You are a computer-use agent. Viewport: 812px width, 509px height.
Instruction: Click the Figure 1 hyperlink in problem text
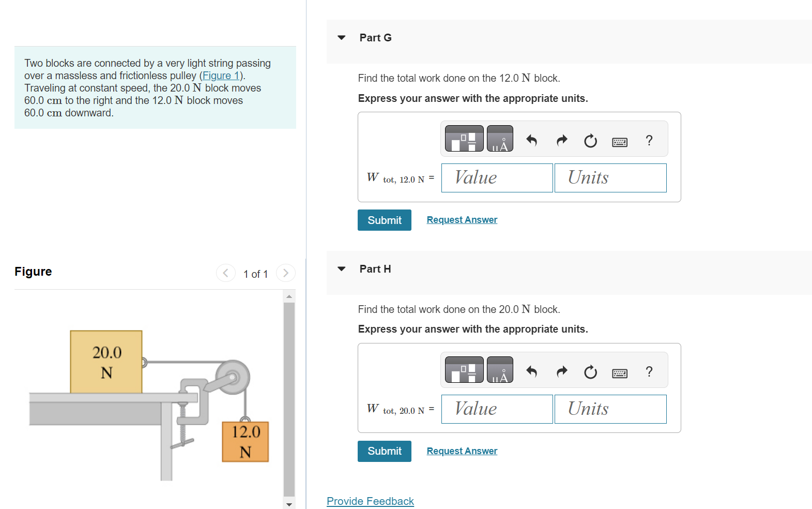(221, 76)
